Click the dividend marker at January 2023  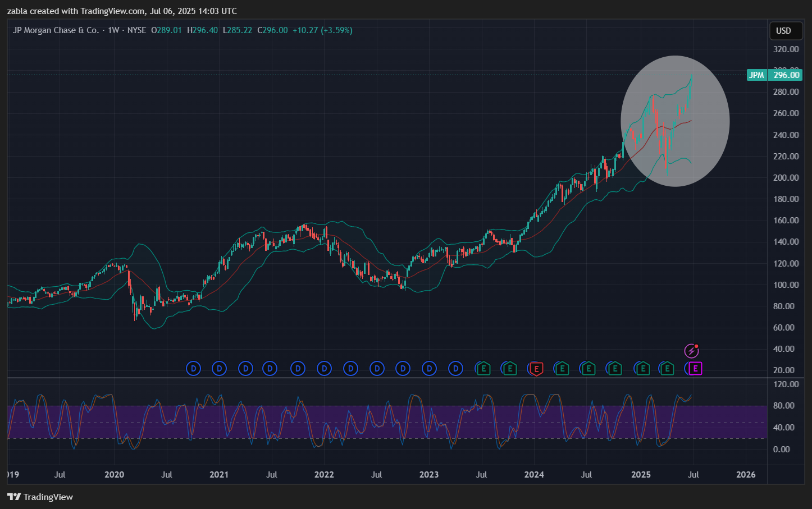[x=430, y=369]
